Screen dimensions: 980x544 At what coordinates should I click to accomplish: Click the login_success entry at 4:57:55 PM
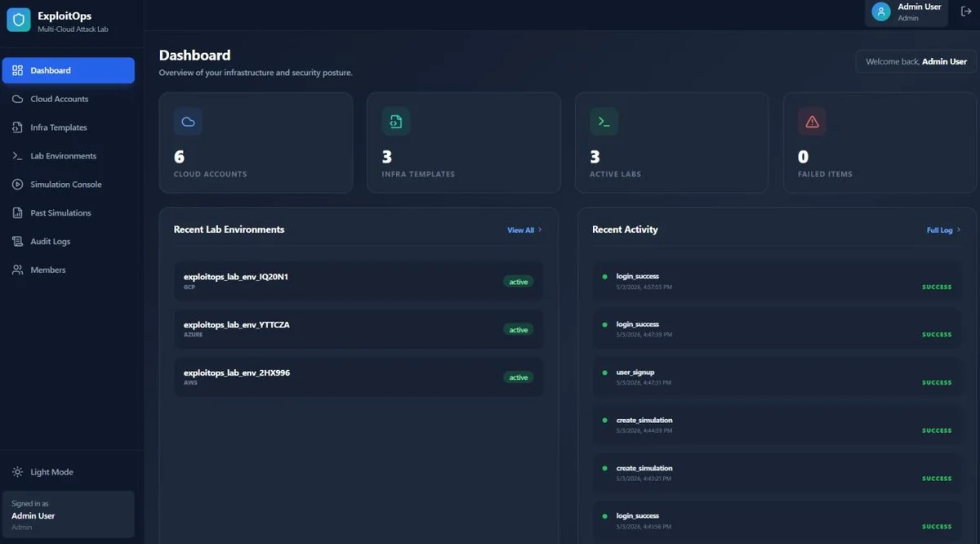pos(777,282)
